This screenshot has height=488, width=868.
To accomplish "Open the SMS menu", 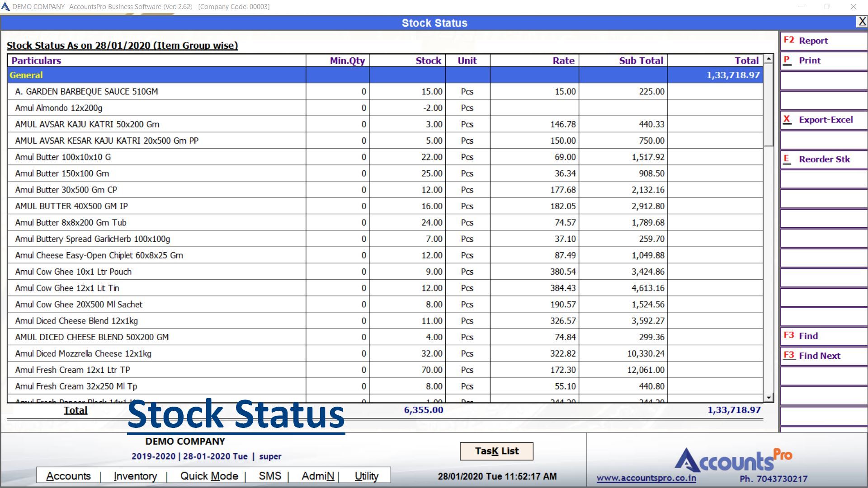I will point(270,476).
